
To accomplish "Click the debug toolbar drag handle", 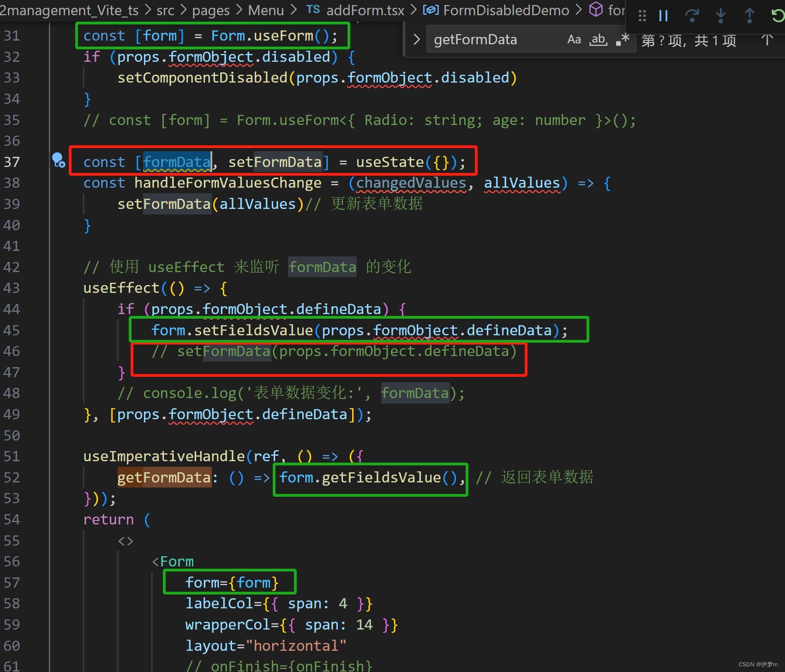I will click(641, 15).
